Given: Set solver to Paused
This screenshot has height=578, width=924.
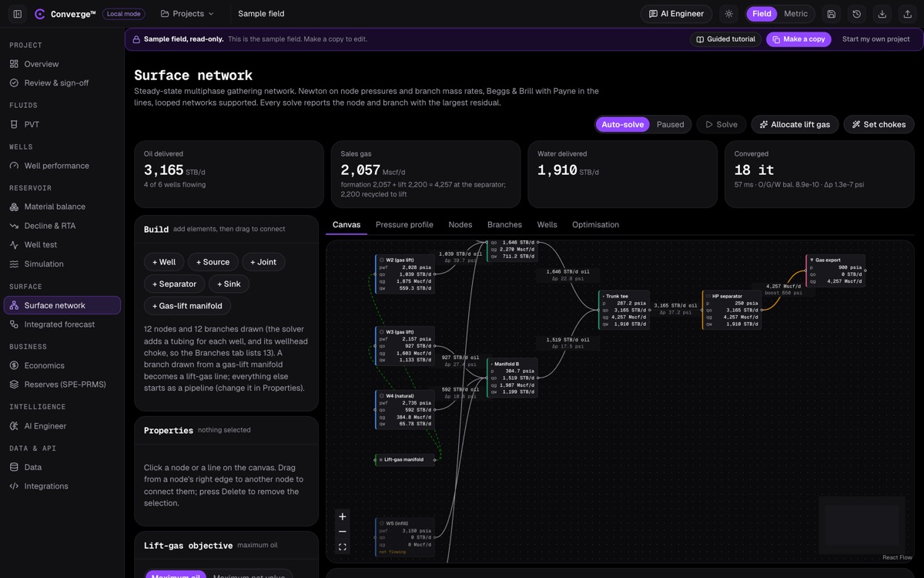Looking at the screenshot, I should [x=670, y=124].
